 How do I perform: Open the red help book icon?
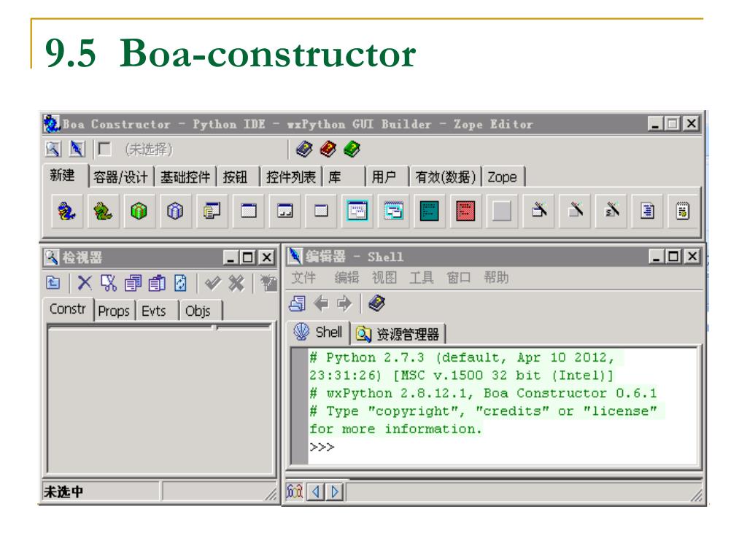[x=328, y=149]
